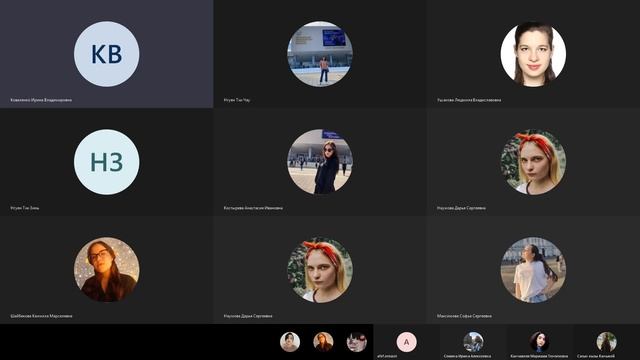Click the warm-lit avatar of a person wearing glasses
This screenshot has height=360, width=640.
(x=107, y=270)
